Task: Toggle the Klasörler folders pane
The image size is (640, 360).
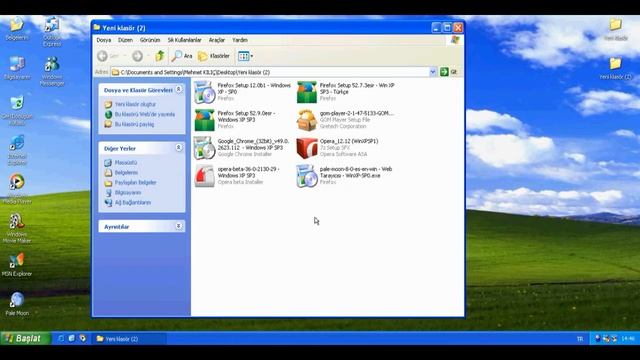Action: pos(214,56)
